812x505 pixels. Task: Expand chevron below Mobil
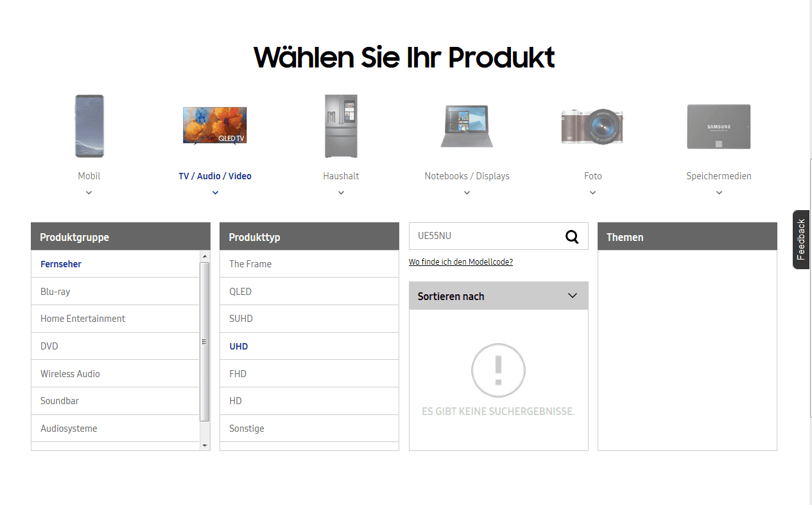pos(89,193)
